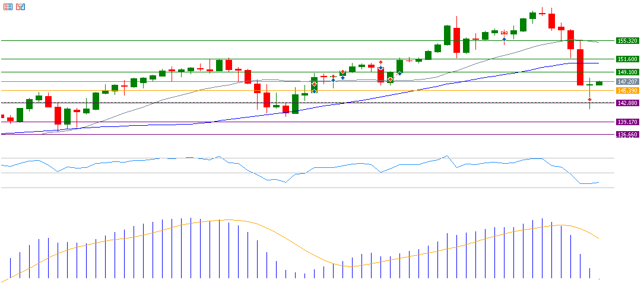Select the last small green candle
Screen dimensions: 644x299
599,83
